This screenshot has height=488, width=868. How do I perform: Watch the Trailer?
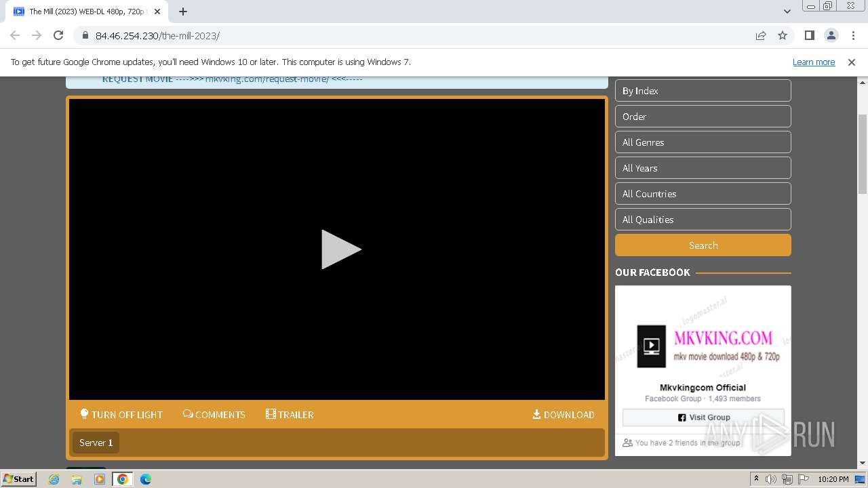coord(290,414)
